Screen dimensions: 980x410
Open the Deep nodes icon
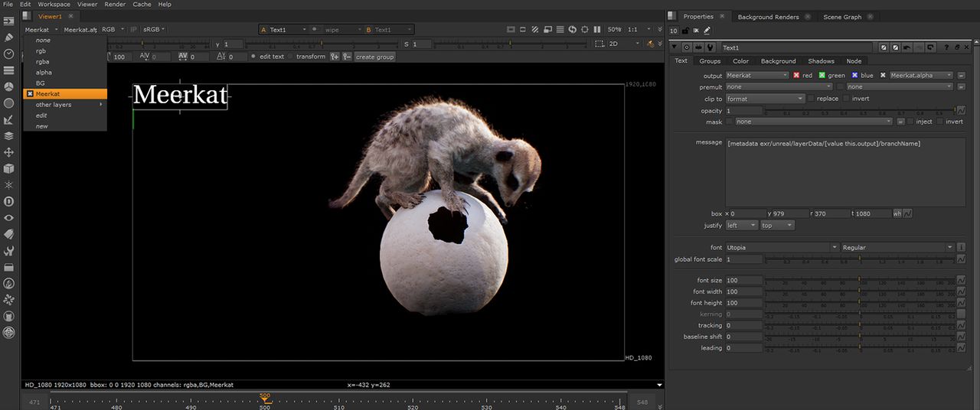(x=9, y=201)
